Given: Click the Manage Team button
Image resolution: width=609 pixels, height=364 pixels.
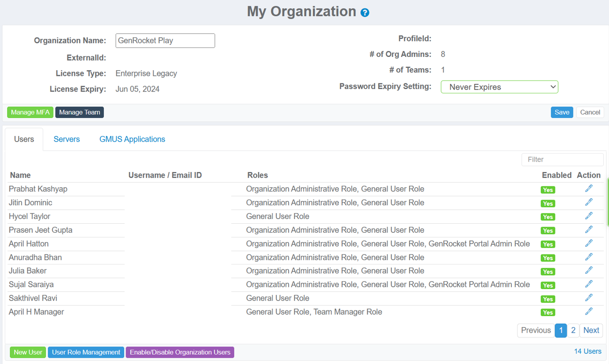Looking at the screenshot, I should (80, 112).
